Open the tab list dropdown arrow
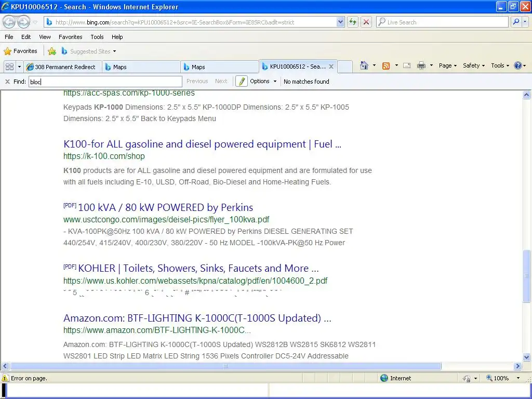 (19, 67)
